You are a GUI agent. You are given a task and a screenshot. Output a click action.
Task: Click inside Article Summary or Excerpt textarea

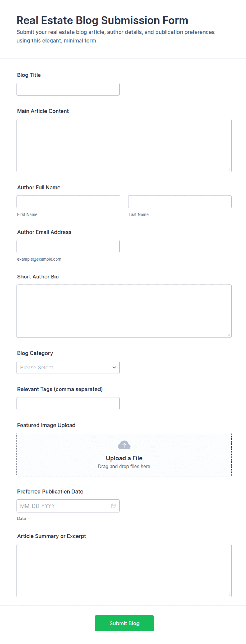124,570
